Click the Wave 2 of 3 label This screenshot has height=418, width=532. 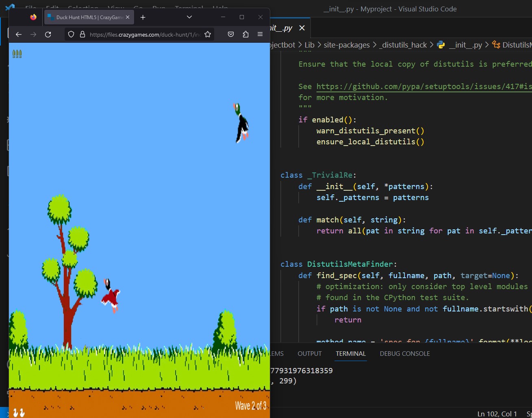tap(251, 405)
